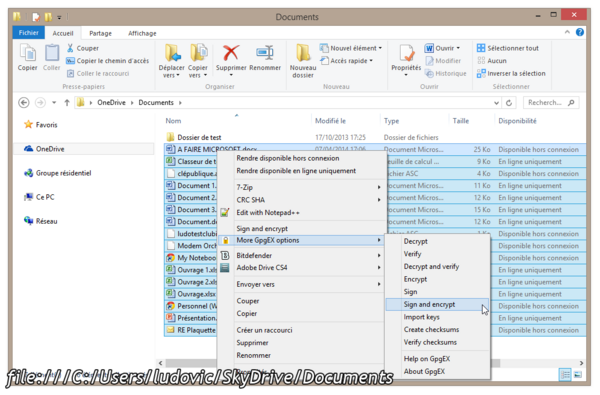The image size is (600, 395).
Task: Switch to the Accueil tab
Action: [63, 33]
